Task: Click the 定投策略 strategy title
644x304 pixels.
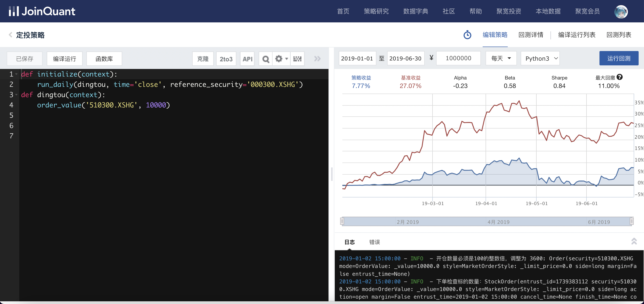Action: coord(30,35)
